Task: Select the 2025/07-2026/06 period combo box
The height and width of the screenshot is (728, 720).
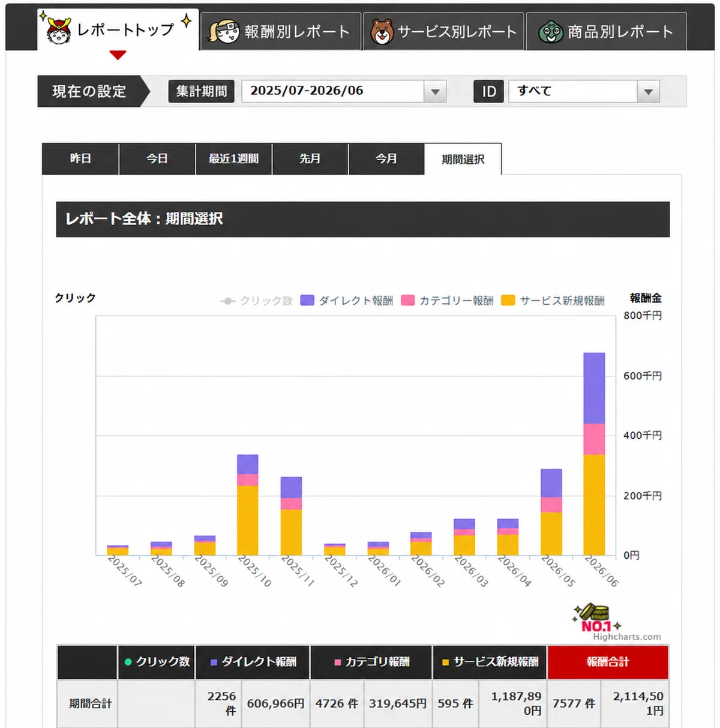Action: [x=344, y=92]
